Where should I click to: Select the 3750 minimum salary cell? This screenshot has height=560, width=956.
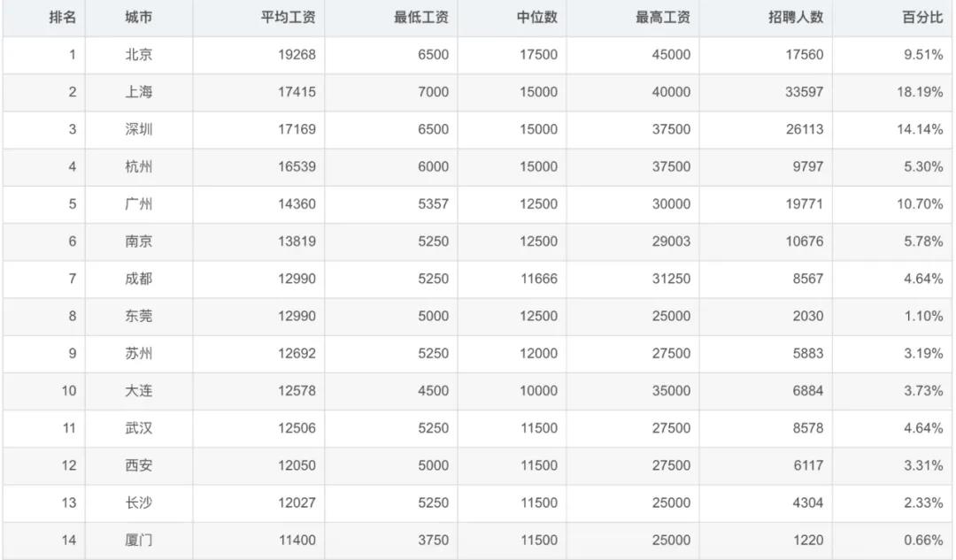click(432, 541)
